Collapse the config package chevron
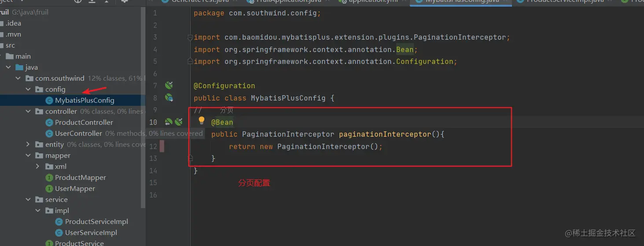Image resolution: width=644 pixels, height=246 pixels. click(x=28, y=89)
